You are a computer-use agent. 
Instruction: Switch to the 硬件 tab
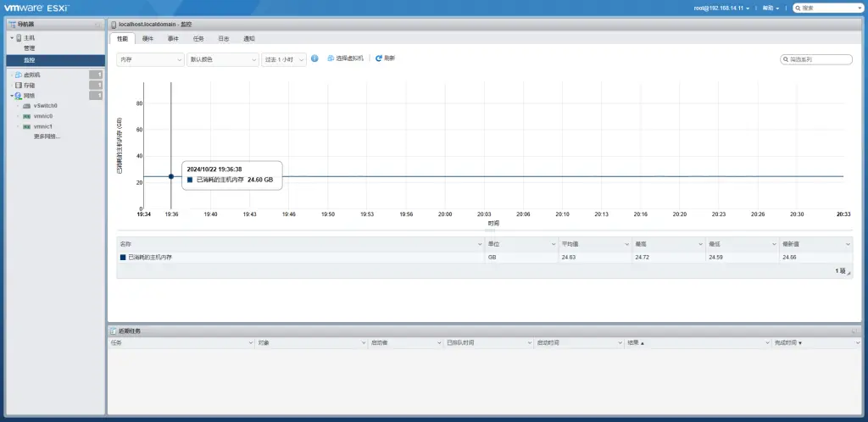click(147, 38)
